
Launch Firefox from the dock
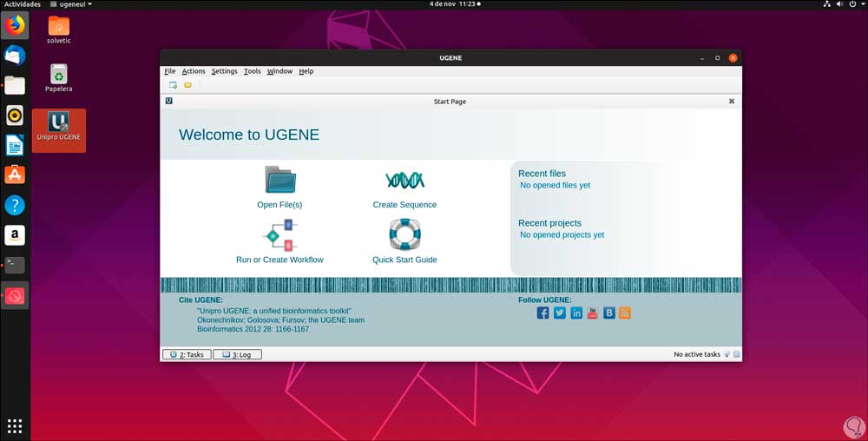tap(15, 25)
